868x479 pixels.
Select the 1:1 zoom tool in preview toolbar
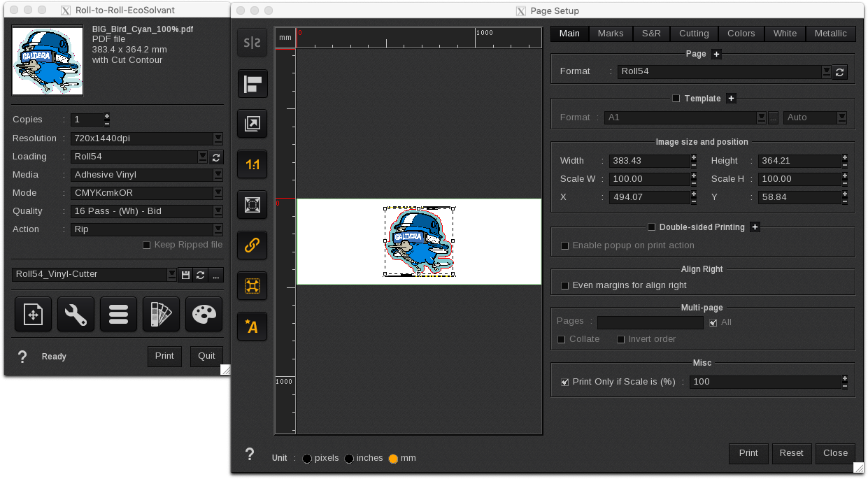click(x=252, y=164)
